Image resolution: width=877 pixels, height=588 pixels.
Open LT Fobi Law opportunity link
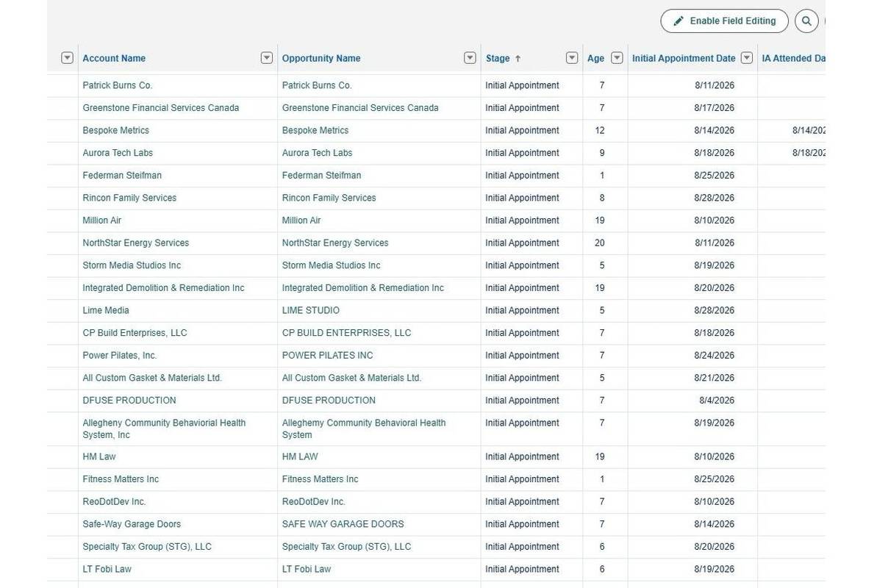pyautogui.click(x=307, y=569)
